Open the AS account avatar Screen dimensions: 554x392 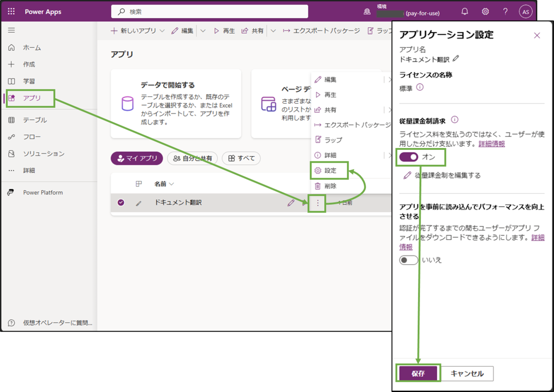(525, 12)
